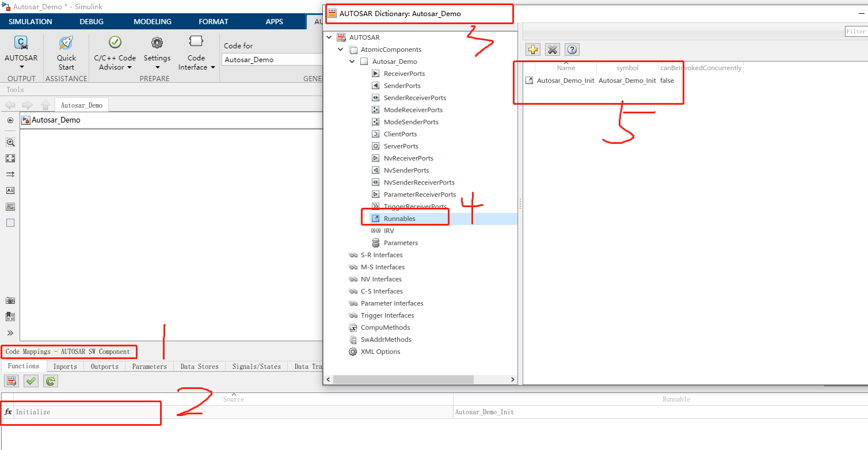Viewport: 868px width, 450px height.
Task: Click Autosar_Demo in the breadcrumb bar
Action: (56, 120)
